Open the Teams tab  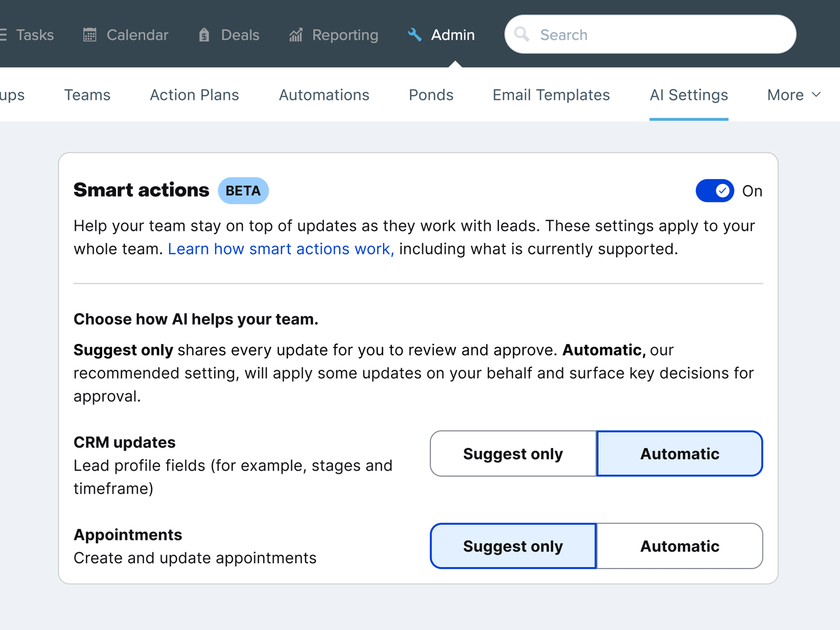pos(87,95)
